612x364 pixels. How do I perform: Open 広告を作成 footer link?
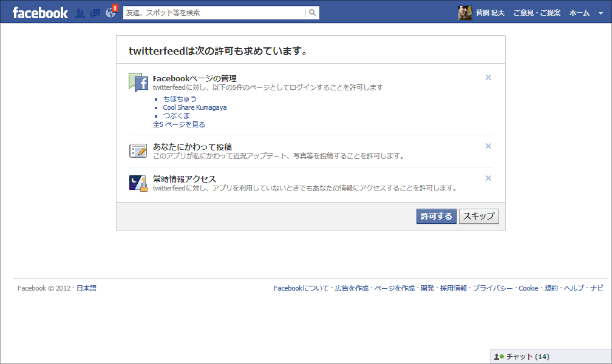tap(352, 288)
